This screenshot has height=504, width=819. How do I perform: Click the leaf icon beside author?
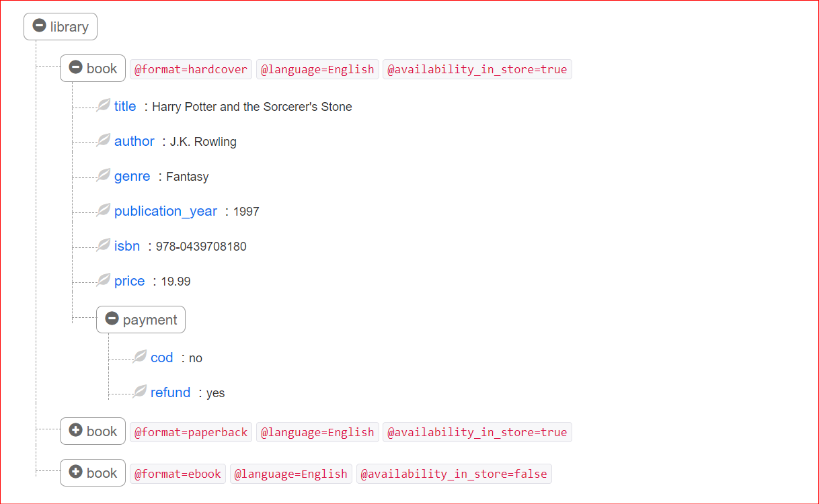[103, 140]
